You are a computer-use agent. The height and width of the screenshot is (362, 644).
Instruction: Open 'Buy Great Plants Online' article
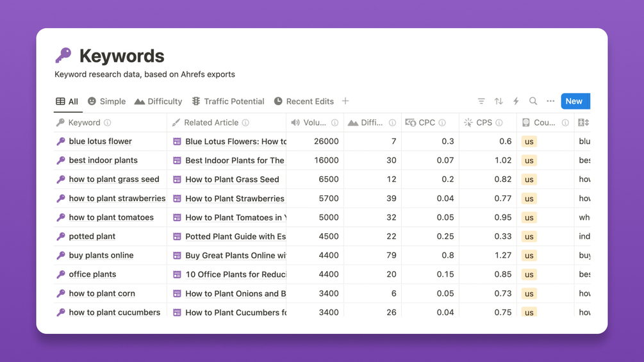coord(236,255)
